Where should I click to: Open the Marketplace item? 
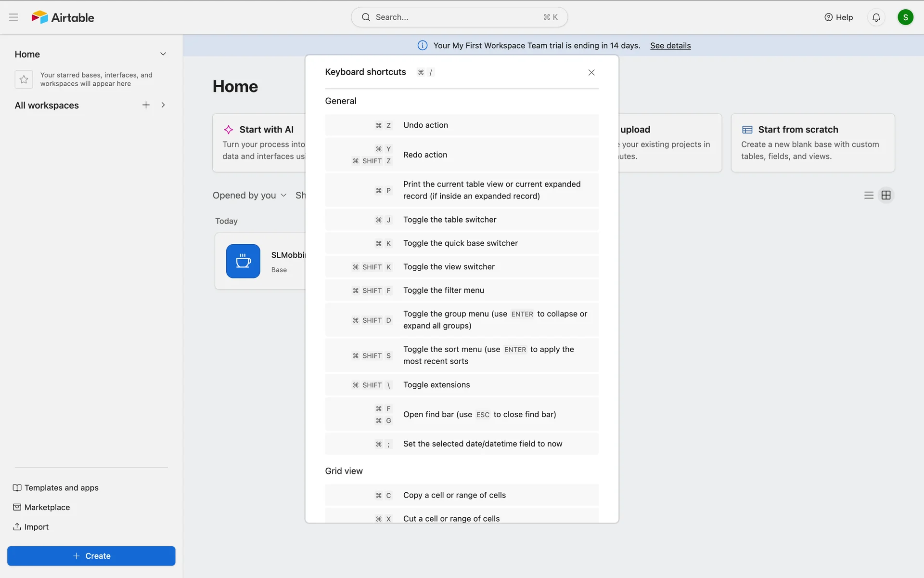pos(47,507)
